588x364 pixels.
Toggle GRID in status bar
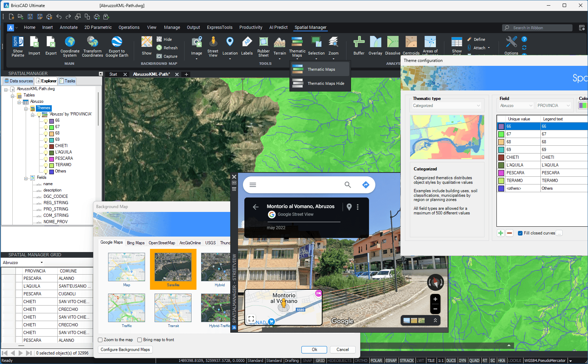coord(320,360)
